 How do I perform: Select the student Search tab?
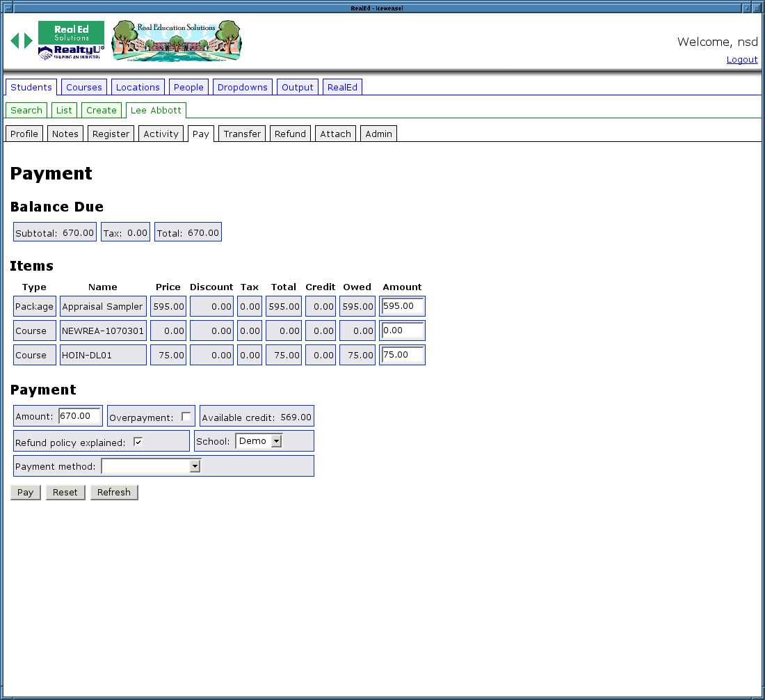26,110
